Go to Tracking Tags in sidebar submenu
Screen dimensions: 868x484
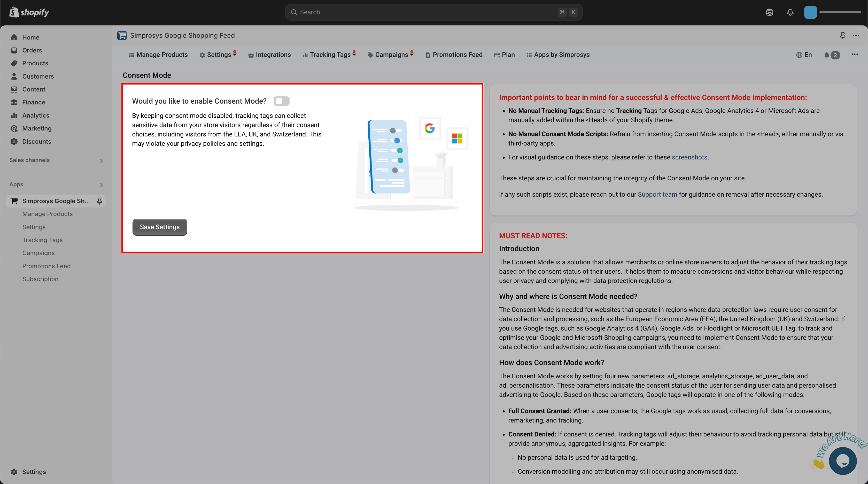42,240
